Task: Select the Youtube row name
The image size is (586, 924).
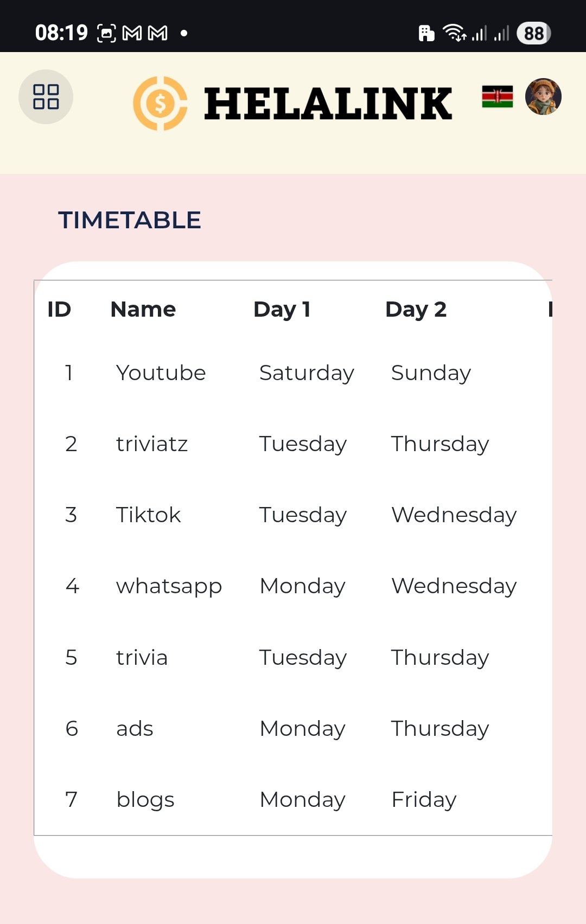Action: click(161, 373)
